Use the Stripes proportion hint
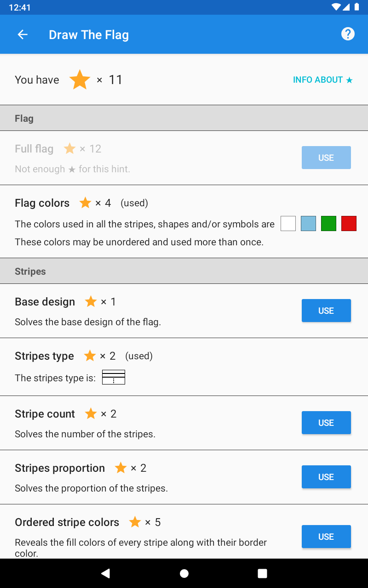 pyautogui.click(x=326, y=477)
